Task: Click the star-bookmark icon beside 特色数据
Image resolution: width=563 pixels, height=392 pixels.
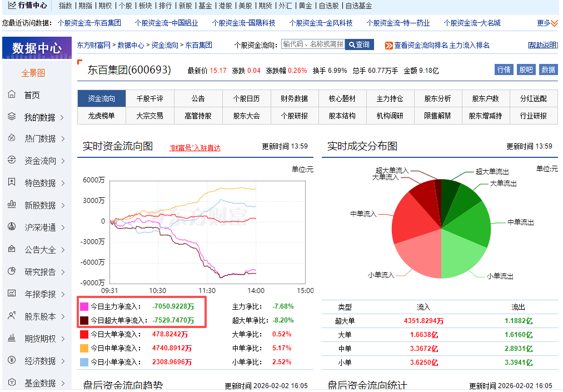Action: (x=12, y=182)
